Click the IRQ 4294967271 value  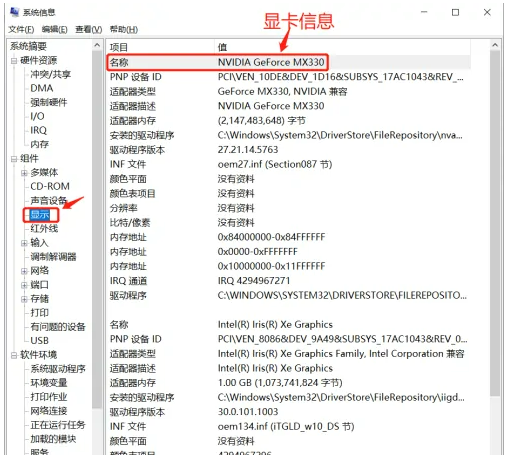(254, 281)
